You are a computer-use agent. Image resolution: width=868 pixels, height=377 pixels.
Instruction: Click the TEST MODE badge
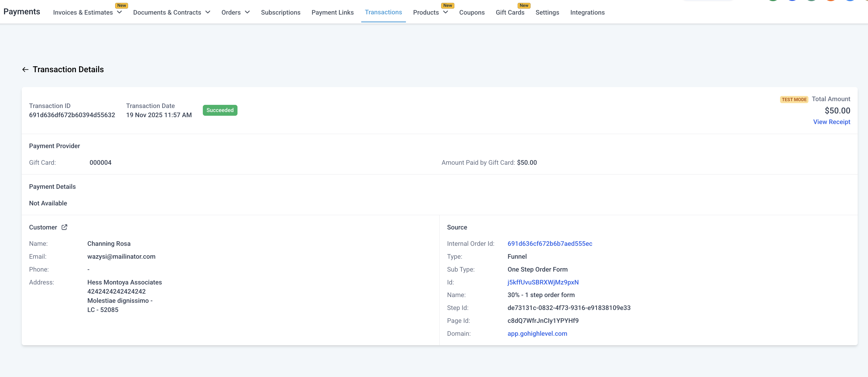tap(794, 99)
